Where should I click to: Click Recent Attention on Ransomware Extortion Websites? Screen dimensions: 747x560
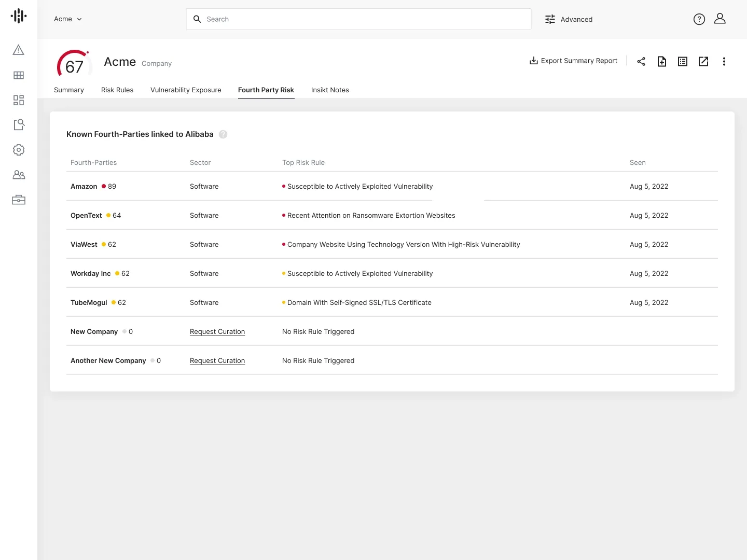coord(371,215)
